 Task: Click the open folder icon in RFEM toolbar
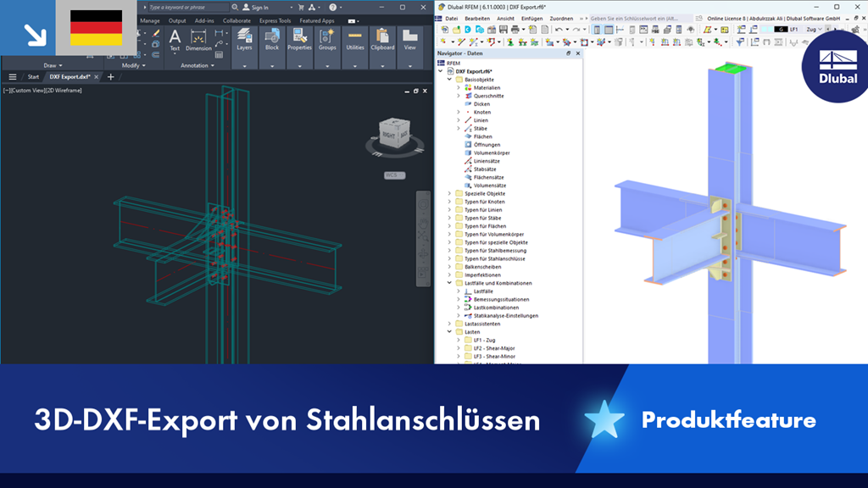[456, 30]
